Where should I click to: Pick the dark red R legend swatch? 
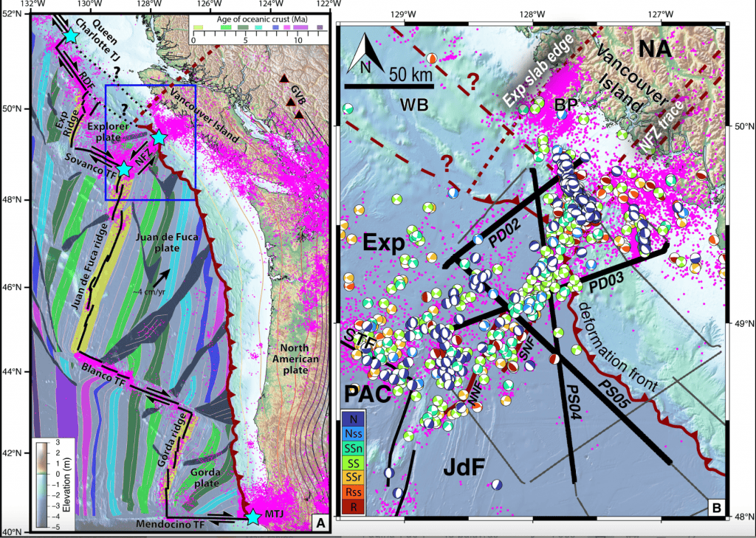(x=354, y=505)
